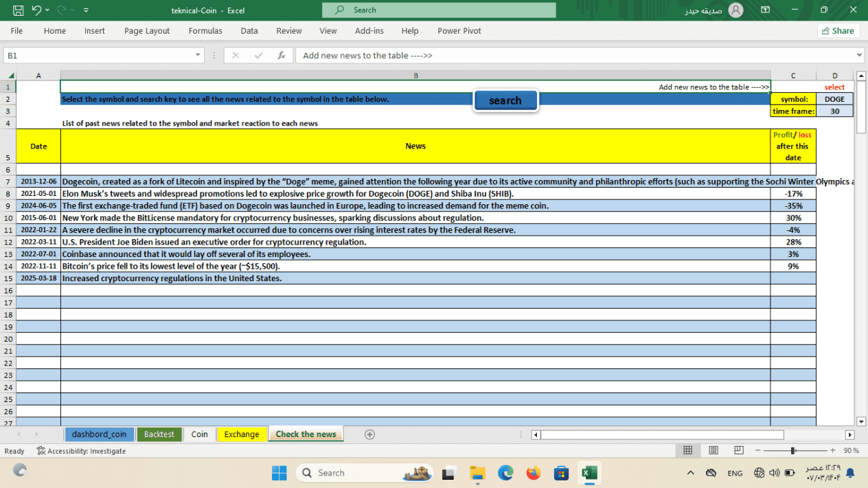Screen dimensions: 868x488
Task: Click the 90% zoom level
Action: (x=852, y=451)
